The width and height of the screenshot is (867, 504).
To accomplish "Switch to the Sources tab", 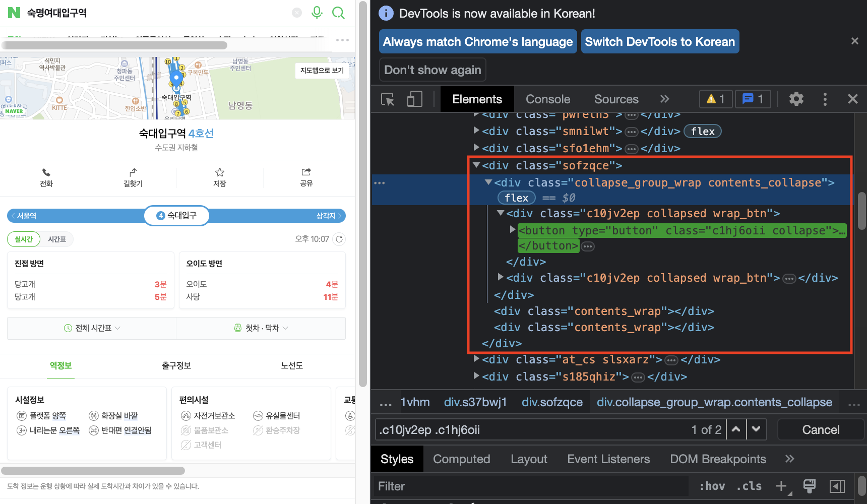I will [x=616, y=99].
